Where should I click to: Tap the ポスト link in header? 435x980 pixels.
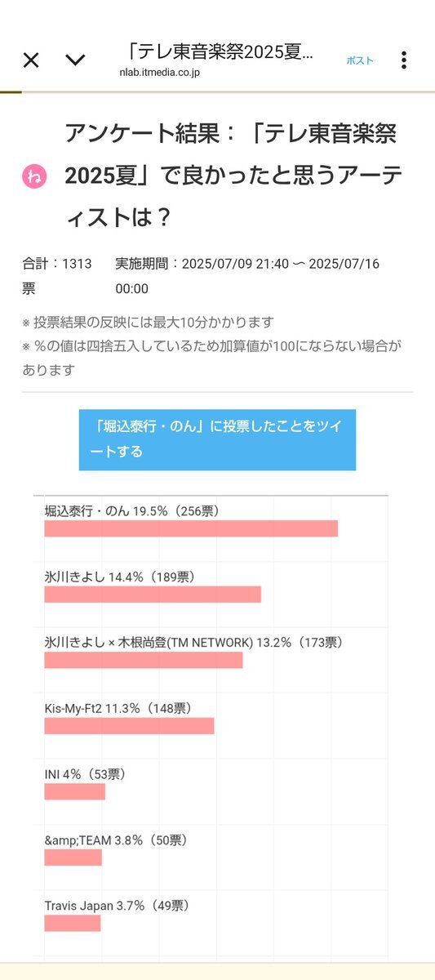[x=360, y=60]
